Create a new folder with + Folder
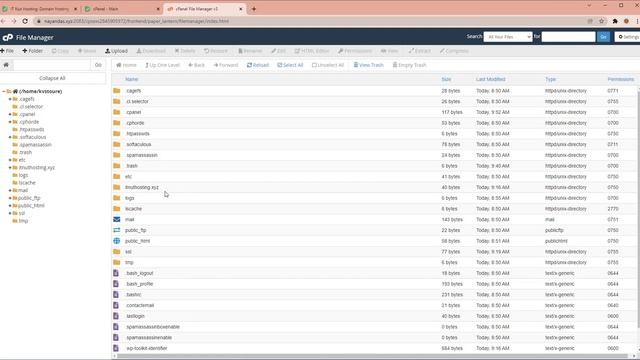This screenshot has height=360, width=640. tap(33, 51)
